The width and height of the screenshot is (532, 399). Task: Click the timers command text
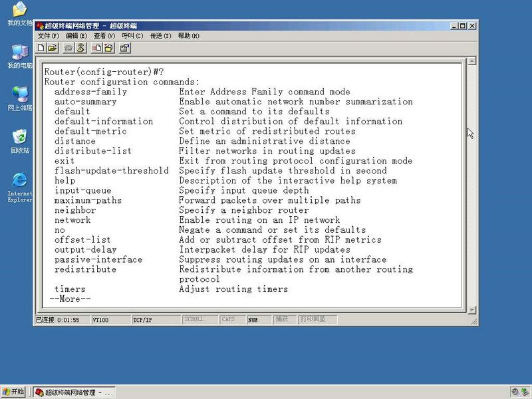click(x=70, y=289)
